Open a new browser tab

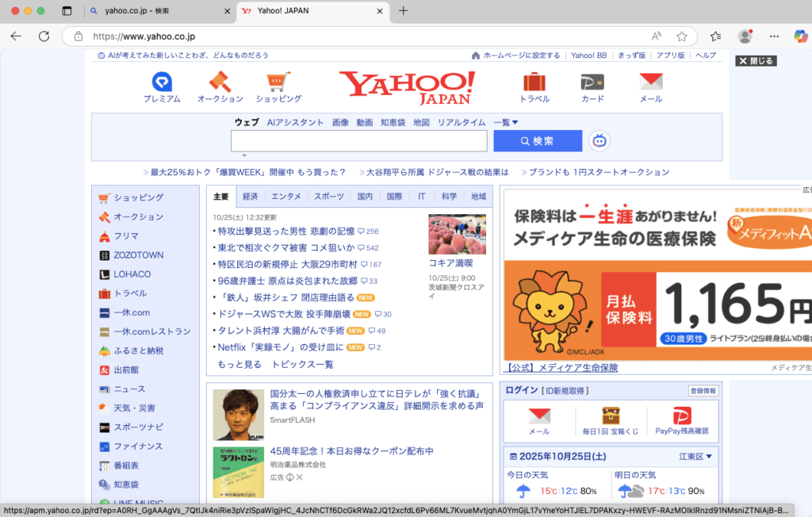404,11
